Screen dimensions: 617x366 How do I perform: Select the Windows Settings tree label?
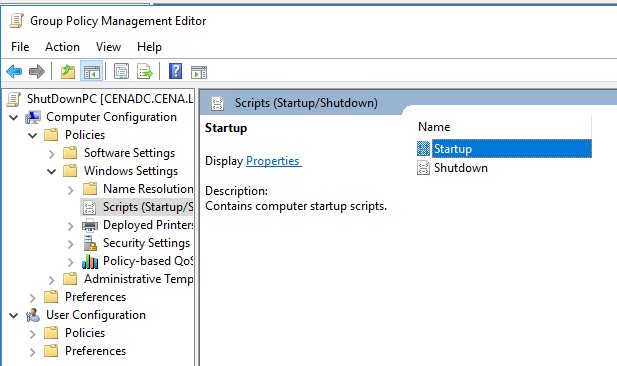coord(131,171)
